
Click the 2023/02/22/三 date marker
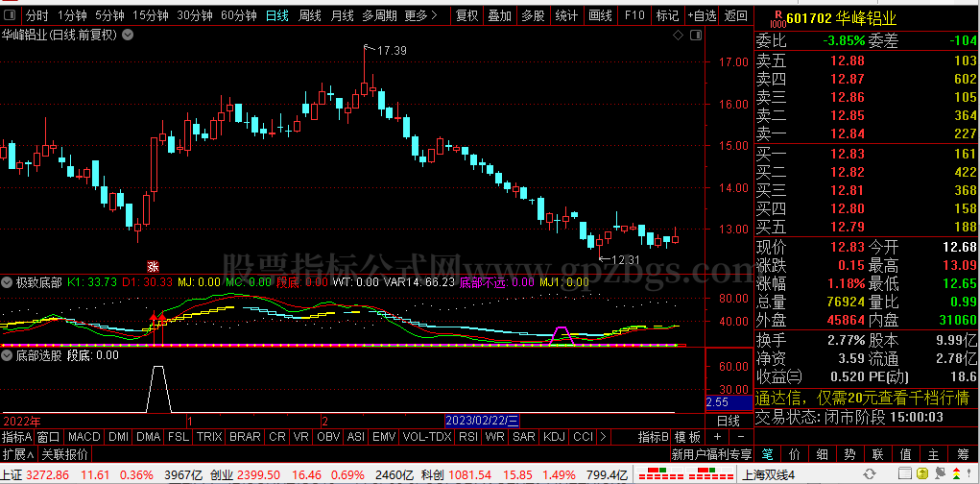482,420
